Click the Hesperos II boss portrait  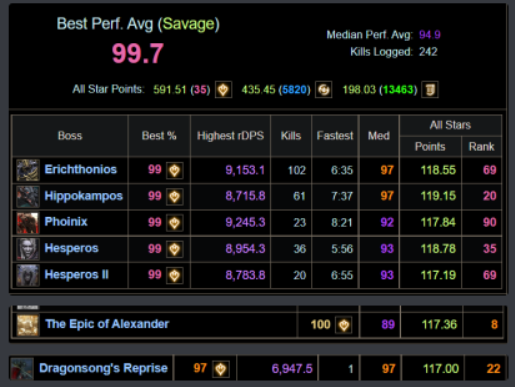pyautogui.click(x=28, y=275)
